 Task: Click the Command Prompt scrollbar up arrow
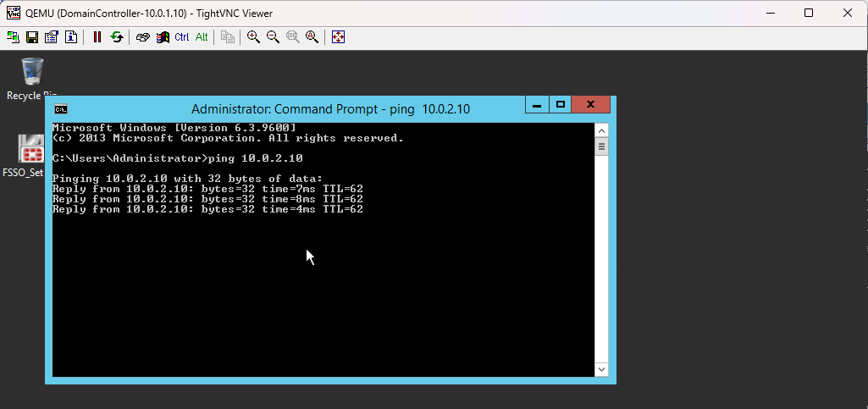(602, 130)
